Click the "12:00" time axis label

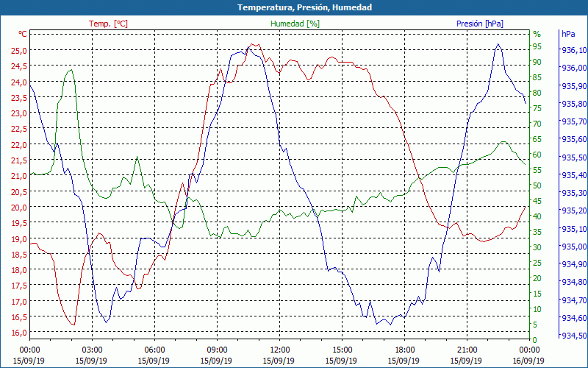[279, 350]
